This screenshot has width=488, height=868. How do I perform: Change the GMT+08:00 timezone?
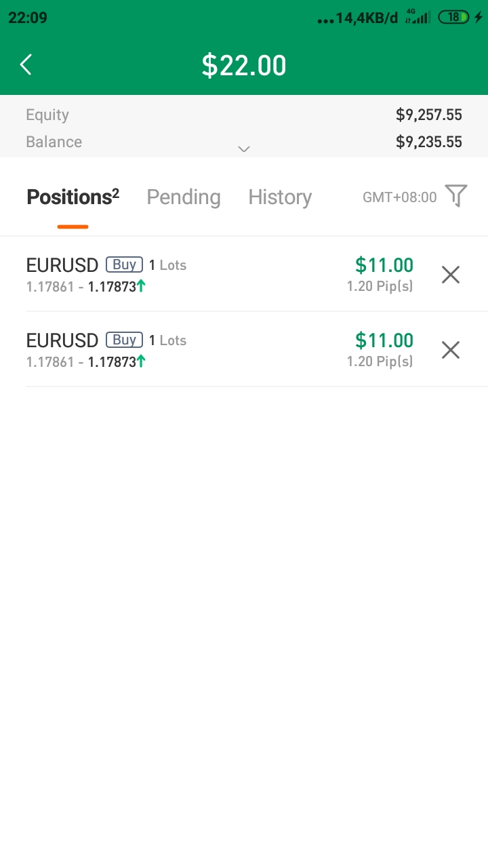pos(400,197)
